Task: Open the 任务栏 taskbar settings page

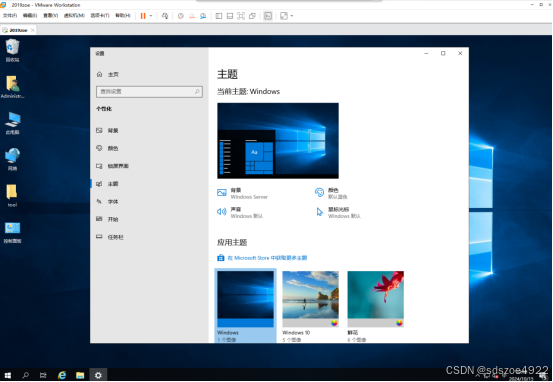Action: click(x=149, y=237)
